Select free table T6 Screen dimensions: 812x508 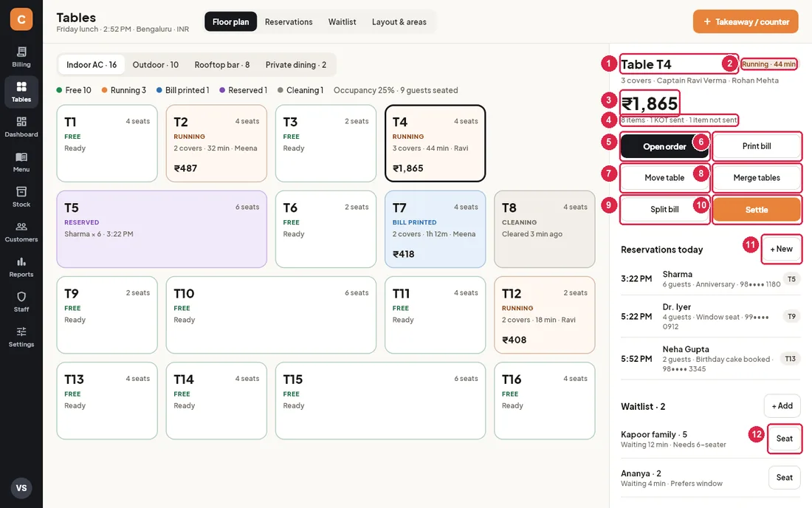[x=326, y=230]
